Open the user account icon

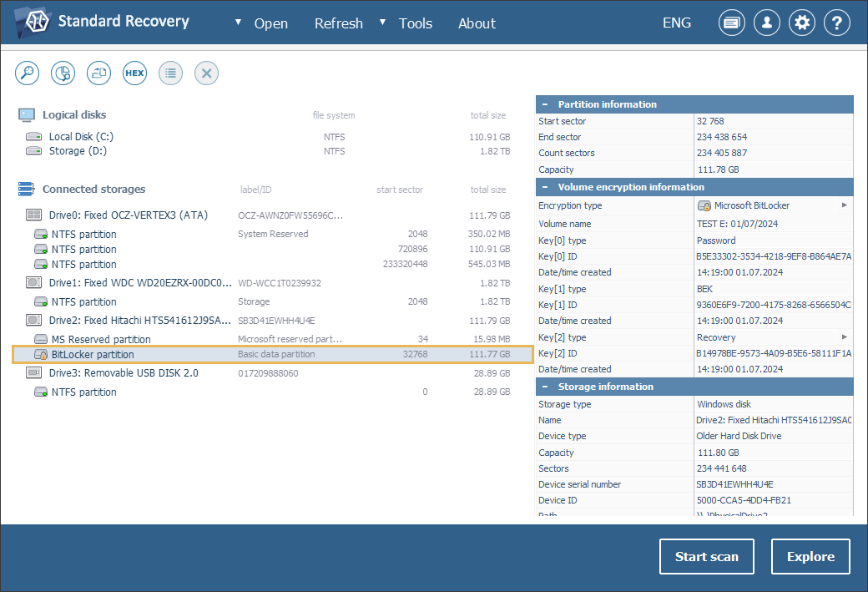(767, 23)
